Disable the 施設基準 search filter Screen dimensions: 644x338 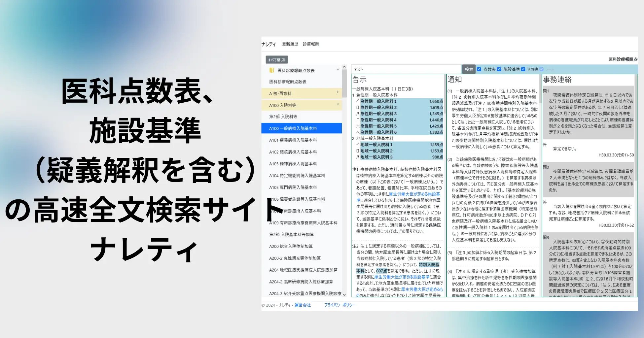500,69
